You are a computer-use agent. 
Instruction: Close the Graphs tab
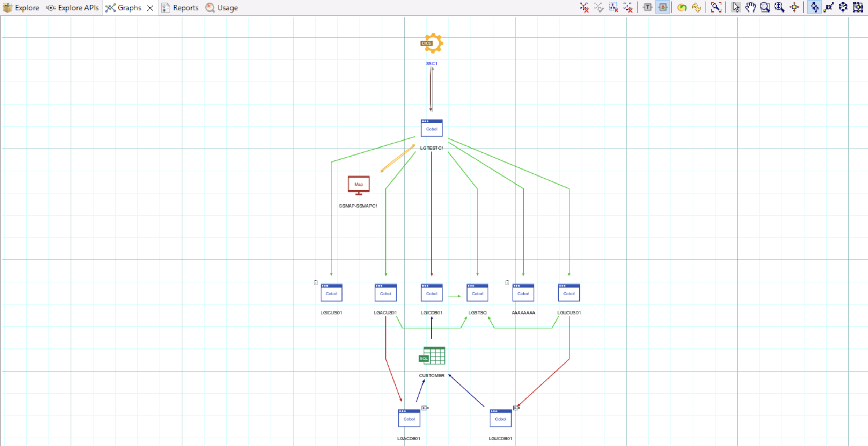[x=150, y=8]
